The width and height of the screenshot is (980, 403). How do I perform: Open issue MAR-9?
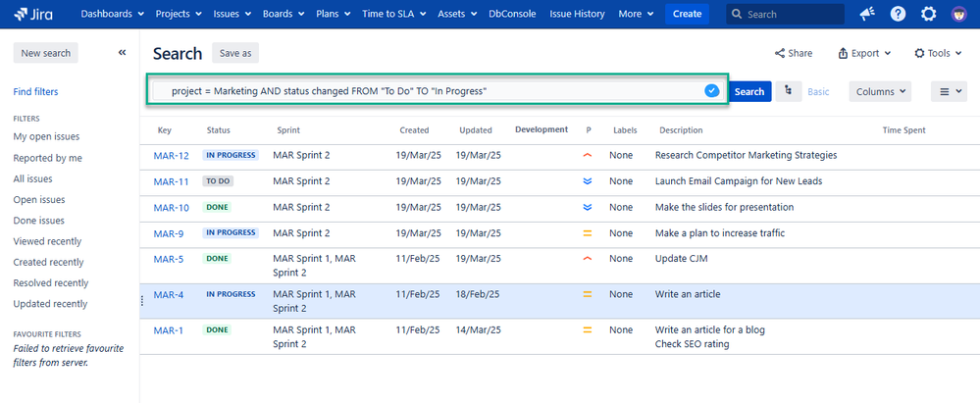(169, 233)
